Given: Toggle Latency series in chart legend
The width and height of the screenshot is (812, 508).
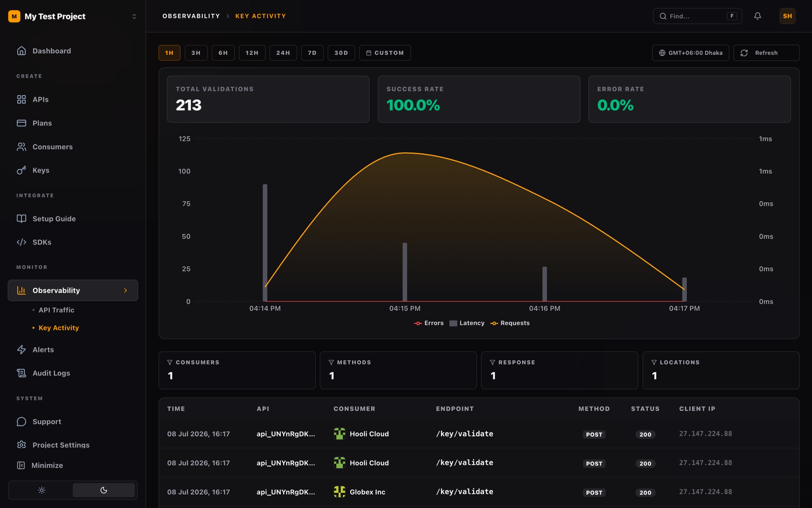Looking at the screenshot, I should tap(467, 323).
